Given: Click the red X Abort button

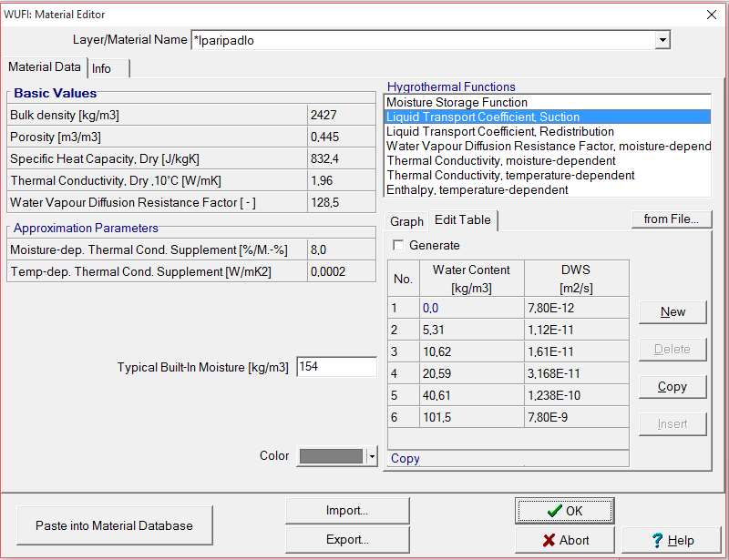Looking at the screenshot, I should (x=565, y=540).
